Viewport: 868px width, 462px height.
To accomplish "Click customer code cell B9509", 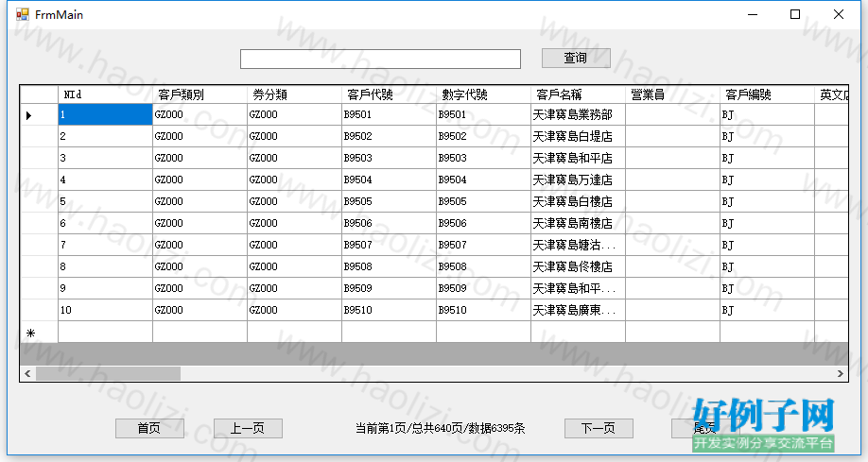I will click(390, 288).
